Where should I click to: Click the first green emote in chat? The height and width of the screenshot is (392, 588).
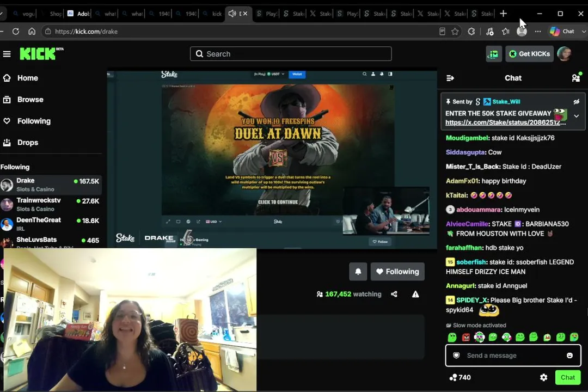click(452, 337)
